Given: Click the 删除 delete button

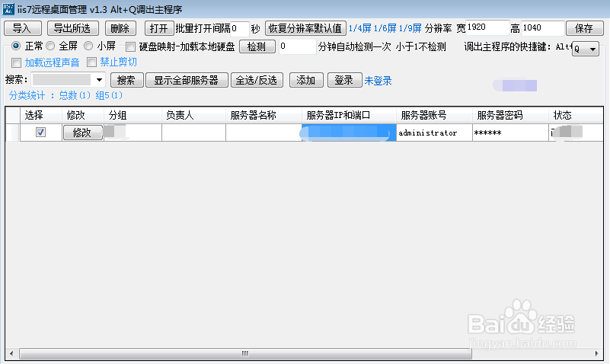Looking at the screenshot, I should point(120,28).
